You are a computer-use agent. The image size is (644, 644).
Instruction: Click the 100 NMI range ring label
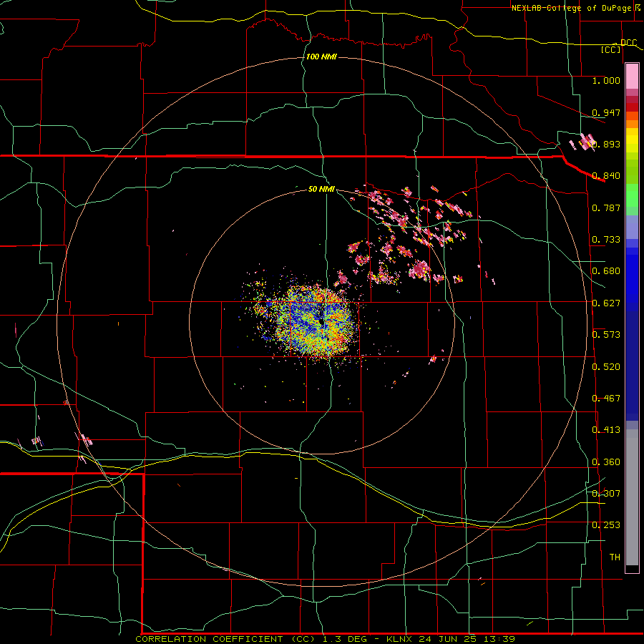[321, 57]
